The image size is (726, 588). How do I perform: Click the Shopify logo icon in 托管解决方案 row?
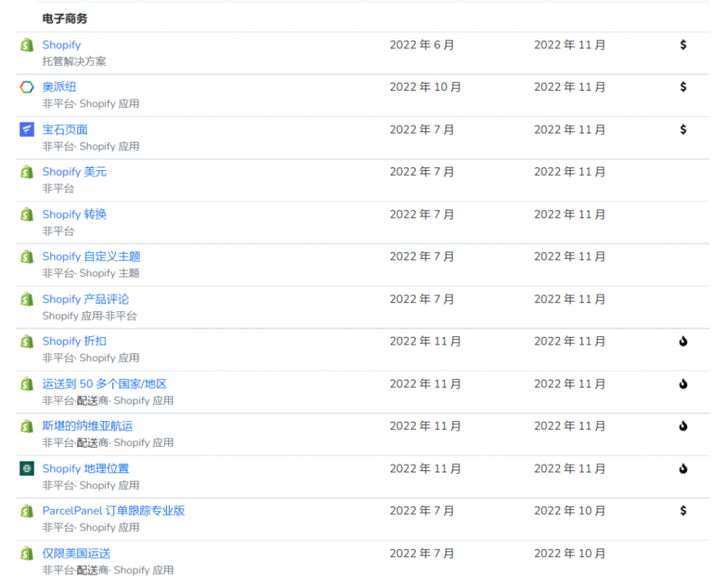click(x=27, y=45)
